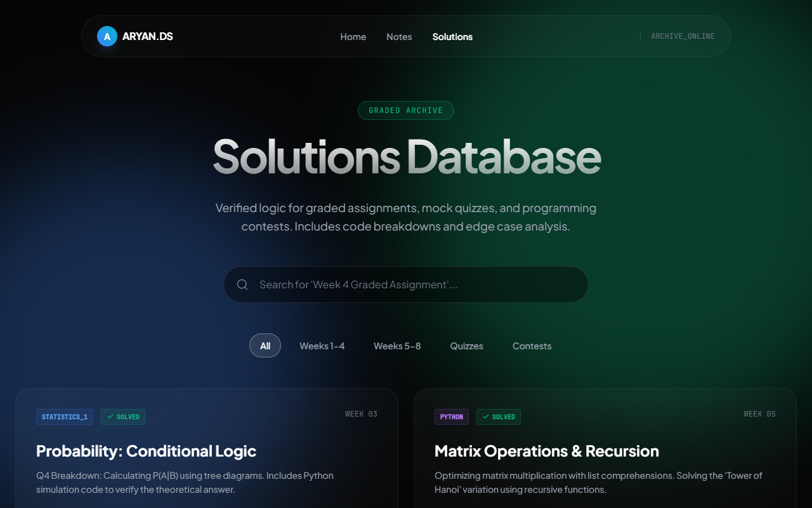This screenshot has height=508, width=812.
Task: Open Probability: Conditional Logic solution
Action: 146,451
